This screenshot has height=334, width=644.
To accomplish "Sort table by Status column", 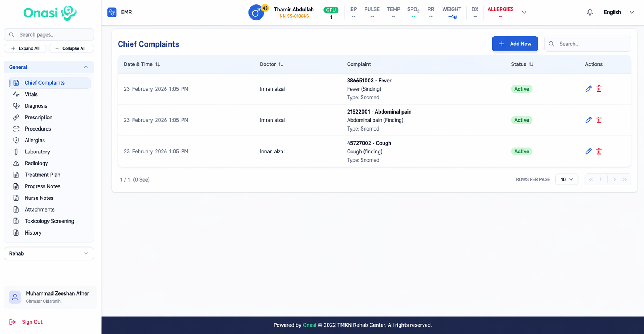I will [531, 64].
